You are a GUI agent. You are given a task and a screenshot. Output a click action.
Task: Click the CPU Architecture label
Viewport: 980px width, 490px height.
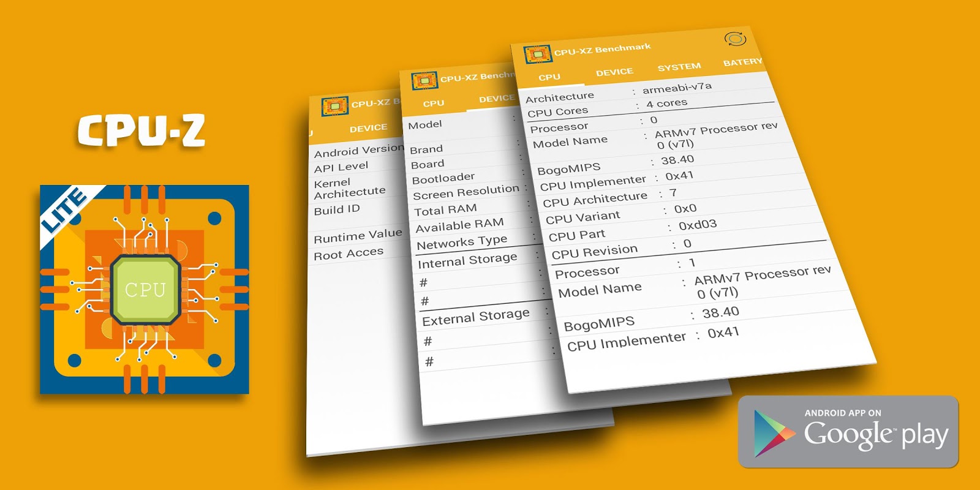tap(595, 199)
